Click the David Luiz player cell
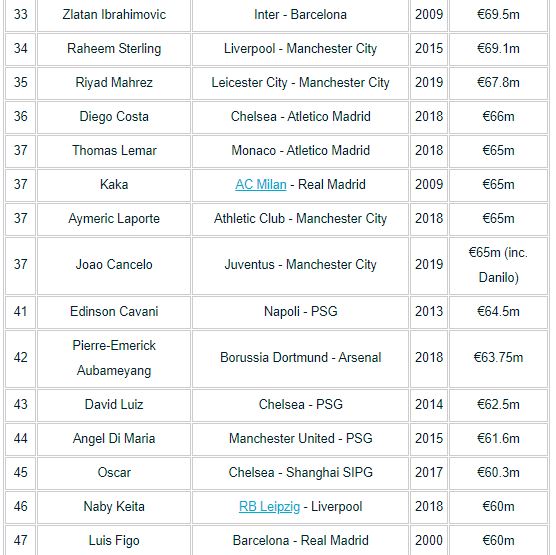The width and height of the screenshot is (556, 555). pos(114,405)
